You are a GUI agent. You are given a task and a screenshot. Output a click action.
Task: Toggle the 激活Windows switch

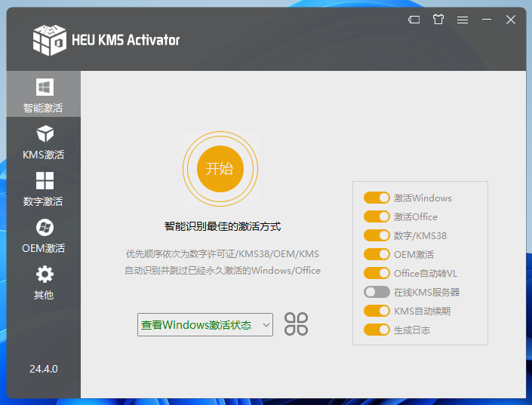coord(377,198)
